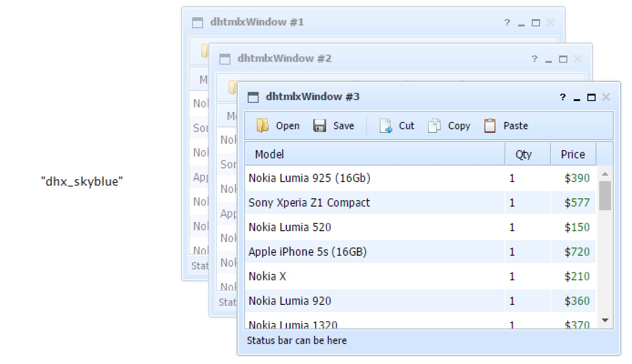Select the Nokia Lumia 925 (16Gb) row

[x=420, y=178]
